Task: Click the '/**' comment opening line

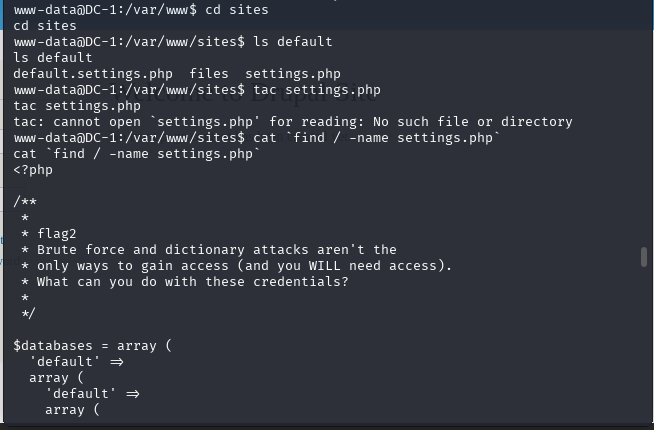Action: pos(25,202)
